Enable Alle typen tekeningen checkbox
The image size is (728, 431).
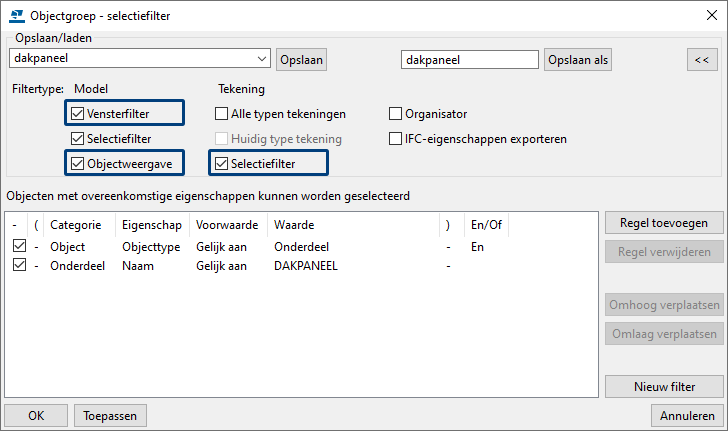point(221,113)
